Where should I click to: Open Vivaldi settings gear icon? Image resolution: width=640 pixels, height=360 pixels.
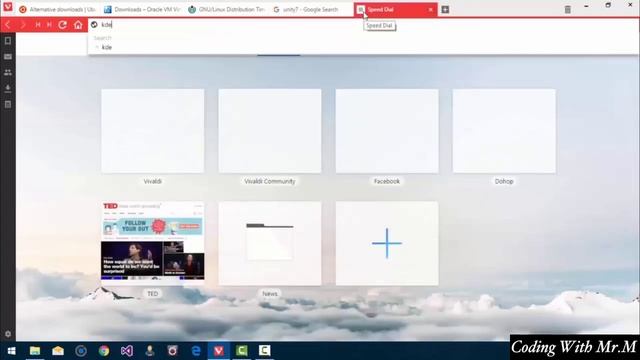8,334
